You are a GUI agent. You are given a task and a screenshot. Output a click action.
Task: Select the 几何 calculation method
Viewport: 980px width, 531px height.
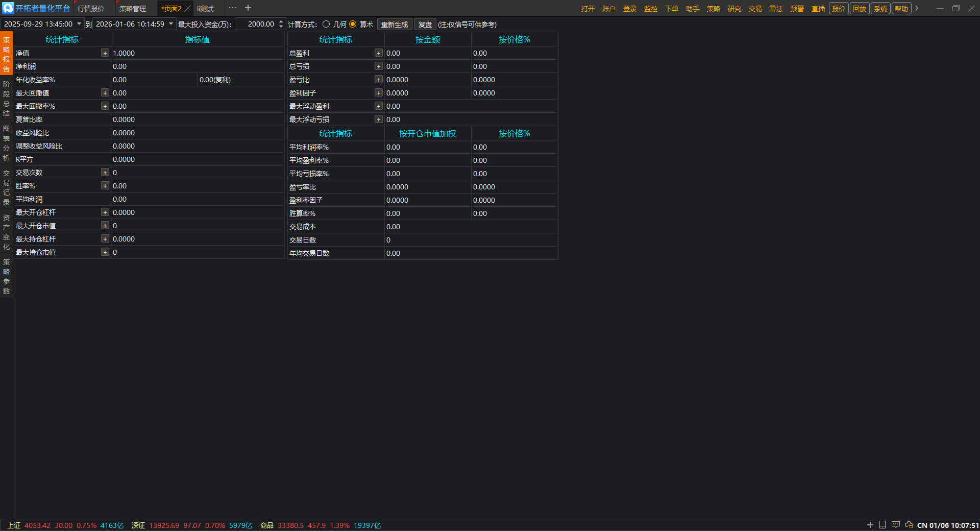[326, 25]
